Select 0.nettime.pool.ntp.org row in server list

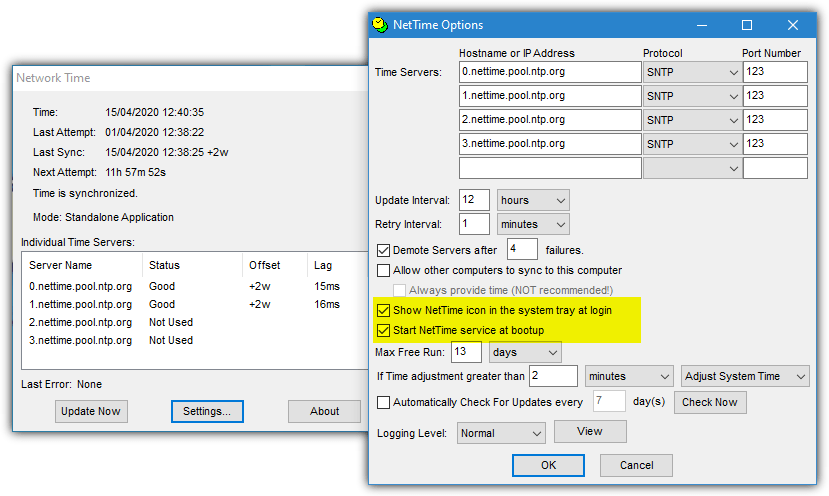[195, 287]
